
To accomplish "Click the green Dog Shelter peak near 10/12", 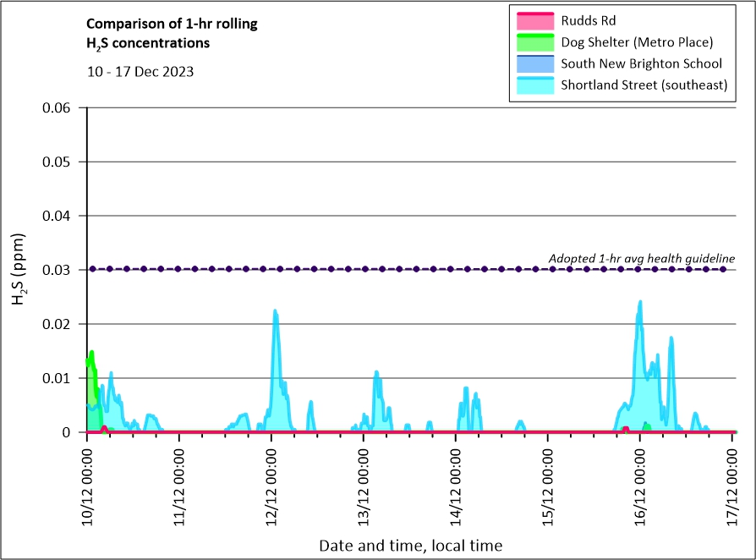I will click(x=90, y=354).
